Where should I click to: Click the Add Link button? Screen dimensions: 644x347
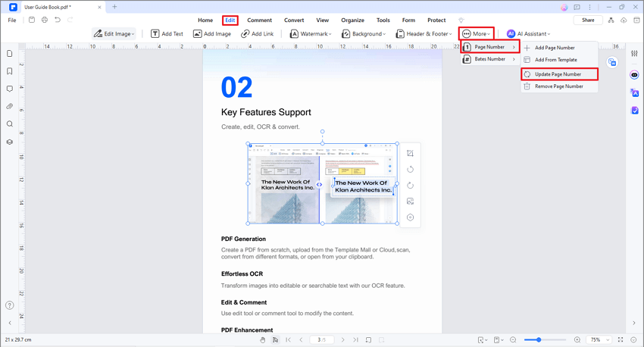tap(257, 33)
